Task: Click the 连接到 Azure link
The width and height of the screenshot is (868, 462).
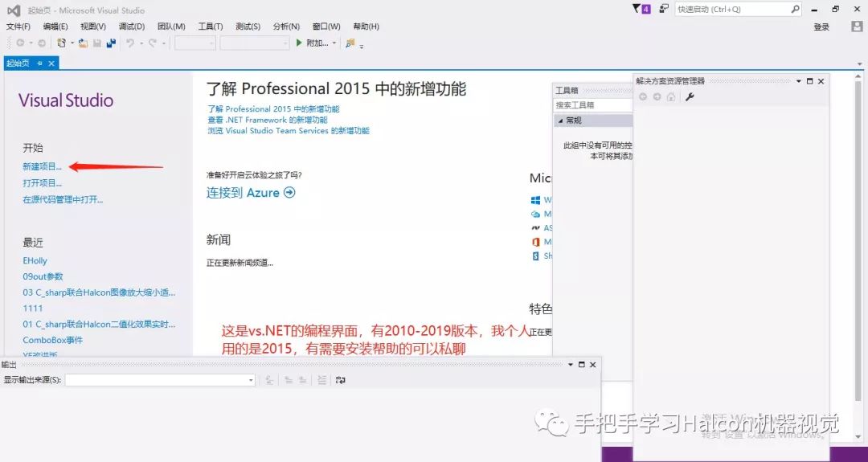Action: 243,193
